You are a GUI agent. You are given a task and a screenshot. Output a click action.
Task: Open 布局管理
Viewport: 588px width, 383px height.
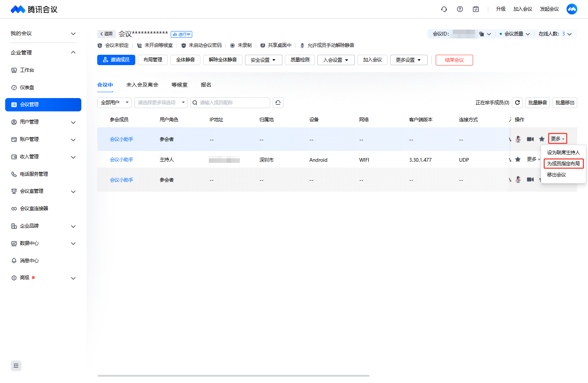pos(153,60)
